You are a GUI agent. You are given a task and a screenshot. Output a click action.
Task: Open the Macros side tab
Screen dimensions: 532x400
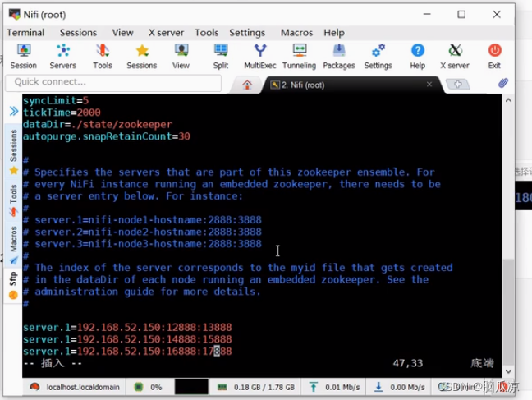pyautogui.click(x=13, y=245)
